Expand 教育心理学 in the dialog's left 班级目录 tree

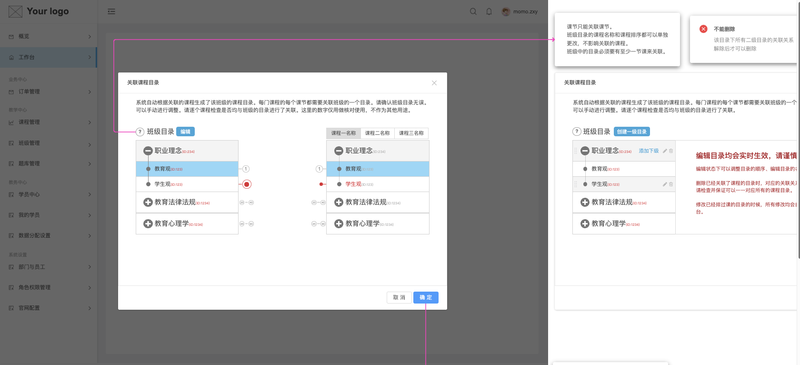[148, 224]
